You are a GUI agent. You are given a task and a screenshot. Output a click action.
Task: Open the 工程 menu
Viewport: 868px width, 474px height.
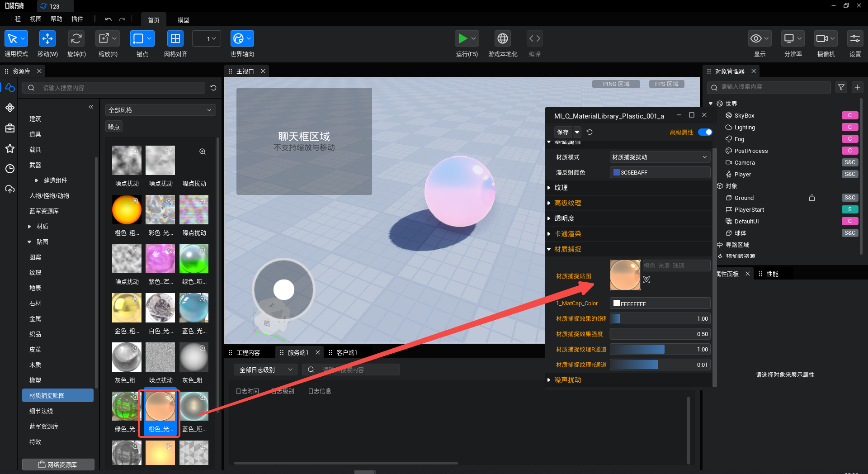[x=15, y=19]
